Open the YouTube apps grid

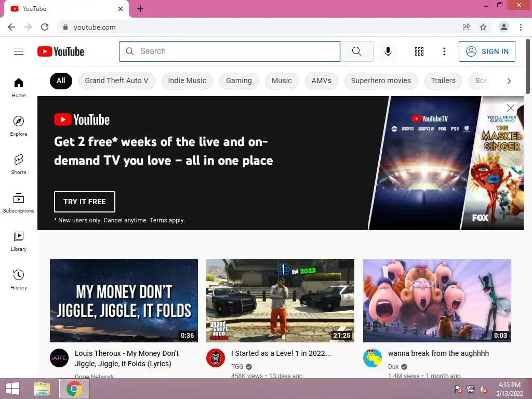(x=419, y=51)
